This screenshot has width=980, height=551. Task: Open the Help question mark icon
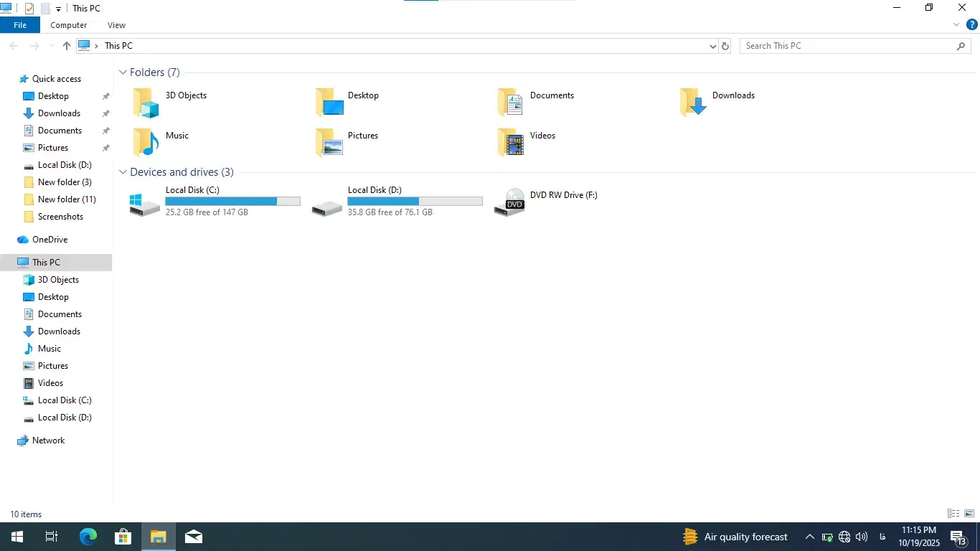971,24
